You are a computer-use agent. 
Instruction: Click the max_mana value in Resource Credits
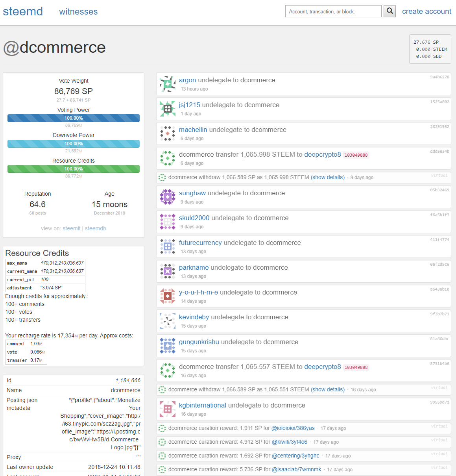(62, 263)
